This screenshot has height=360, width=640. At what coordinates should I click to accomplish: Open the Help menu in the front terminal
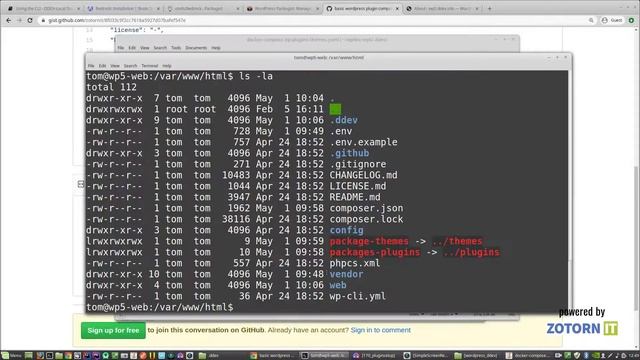tap(167, 66)
